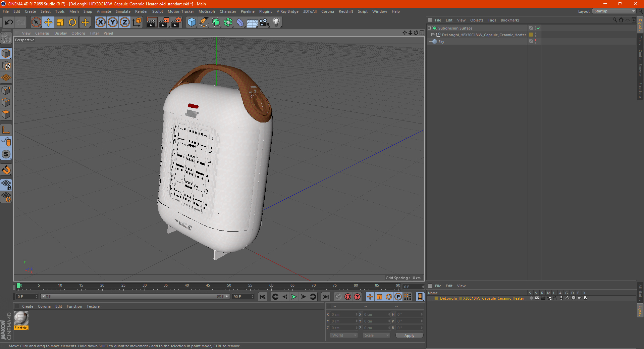Open viewport Display menu
Screen dimensions: 644x349
click(61, 33)
